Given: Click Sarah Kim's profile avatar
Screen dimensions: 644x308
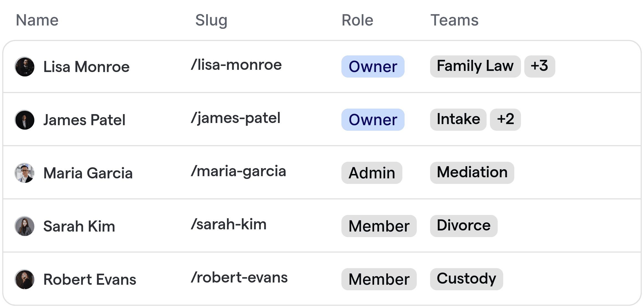Looking at the screenshot, I should (x=24, y=226).
